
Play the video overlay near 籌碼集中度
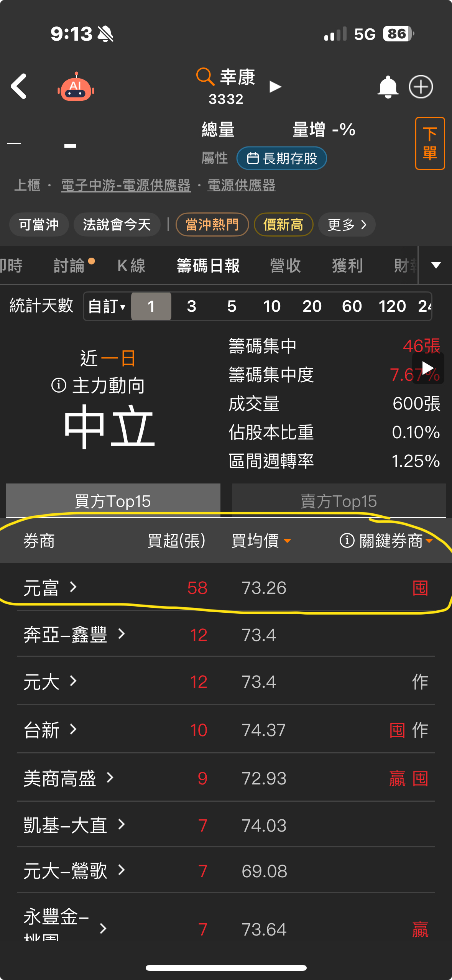tap(428, 368)
